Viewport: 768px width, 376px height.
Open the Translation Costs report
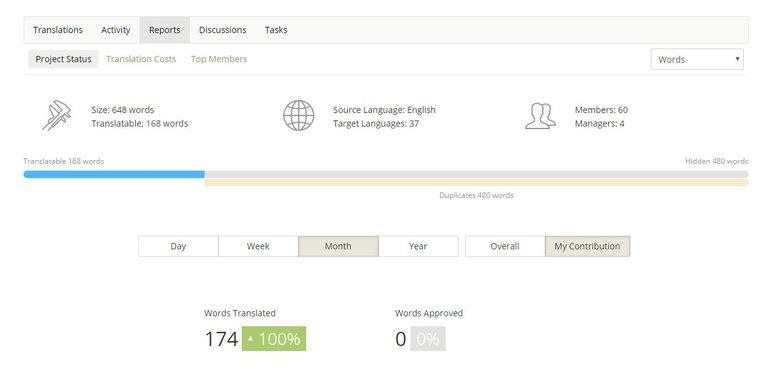(141, 59)
